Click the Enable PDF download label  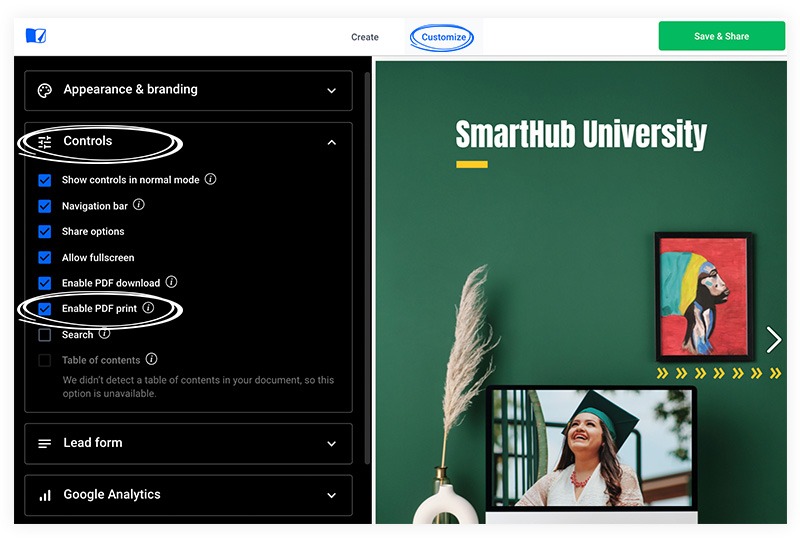point(111,283)
